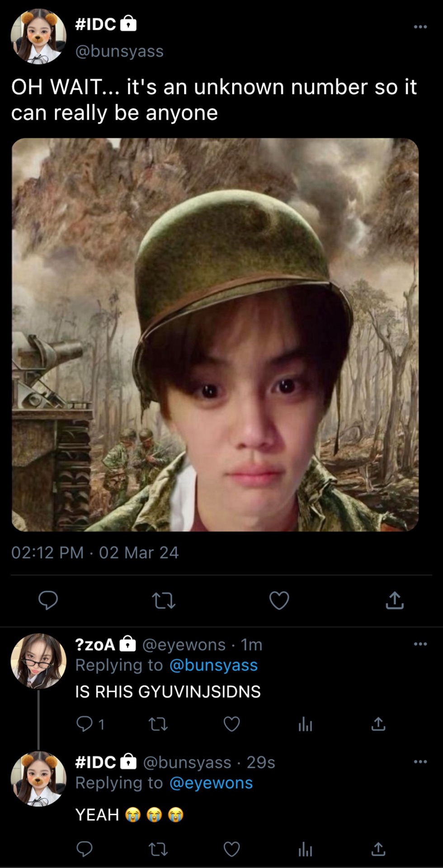Open more options on YEAH reply
The image size is (443, 868).
(420, 762)
